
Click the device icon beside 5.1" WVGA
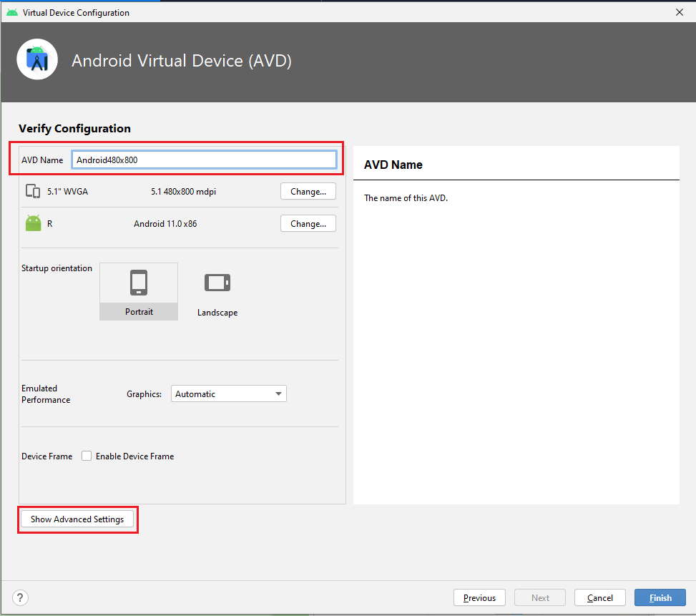tap(33, 191)
